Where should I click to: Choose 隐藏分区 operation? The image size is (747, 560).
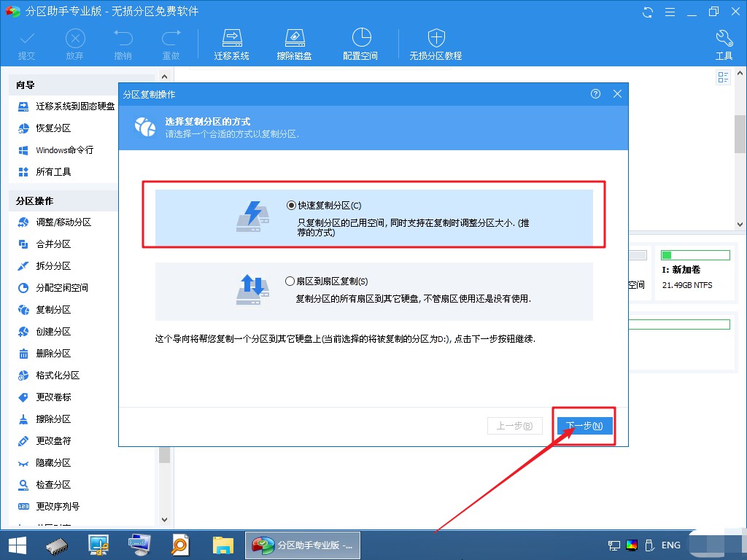[x=44, y=463]
